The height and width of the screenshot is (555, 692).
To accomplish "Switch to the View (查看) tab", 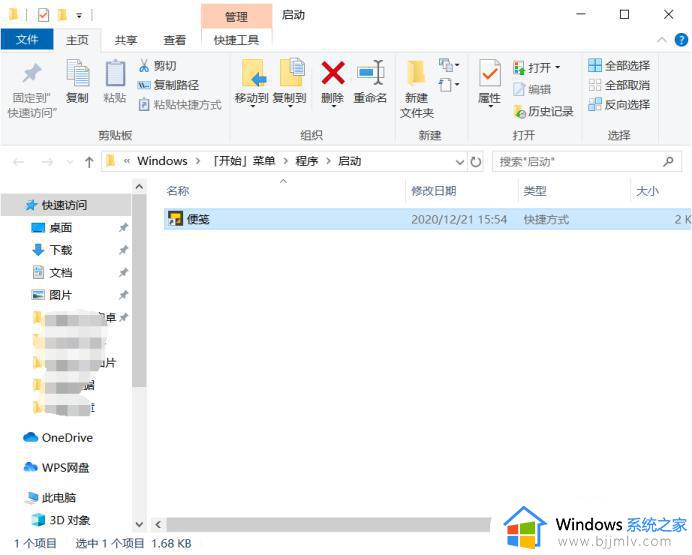I will point(175,40).
